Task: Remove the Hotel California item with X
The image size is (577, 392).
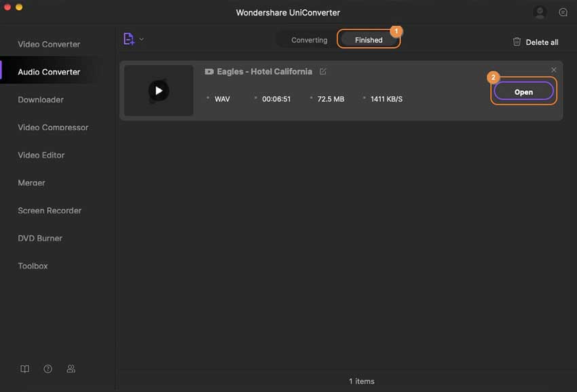Action: tap(553, 69)
